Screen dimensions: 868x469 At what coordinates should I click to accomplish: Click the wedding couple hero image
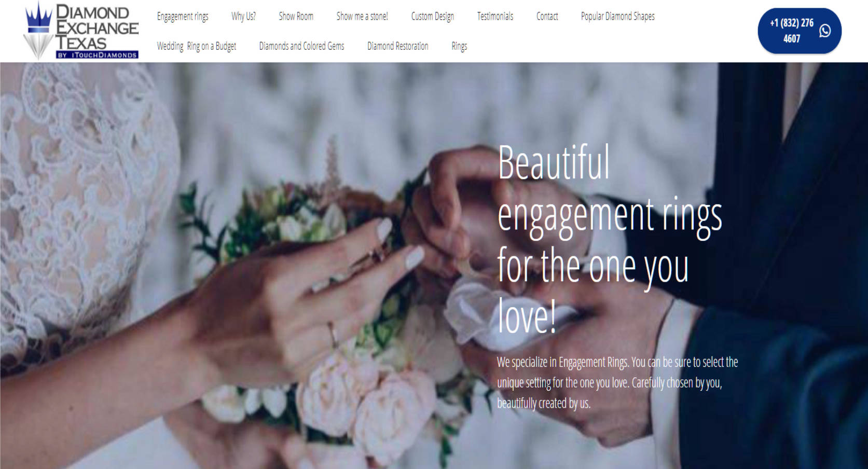click(x=434, y=266)
